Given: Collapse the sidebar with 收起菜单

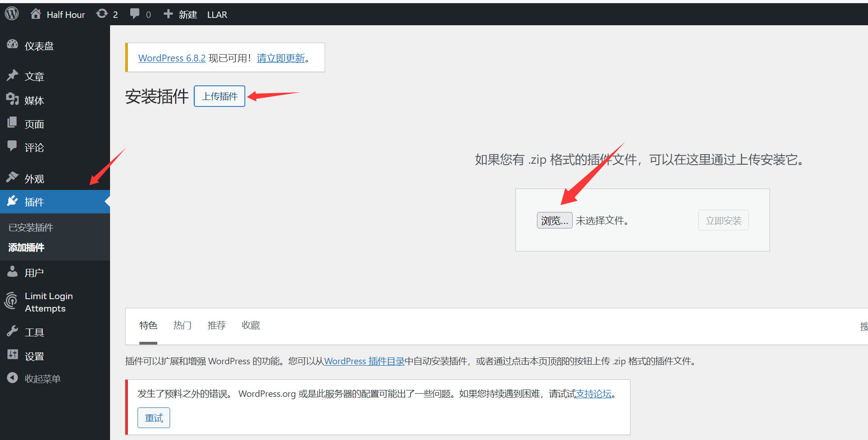Looking at the screenshot, I should 42,379.
